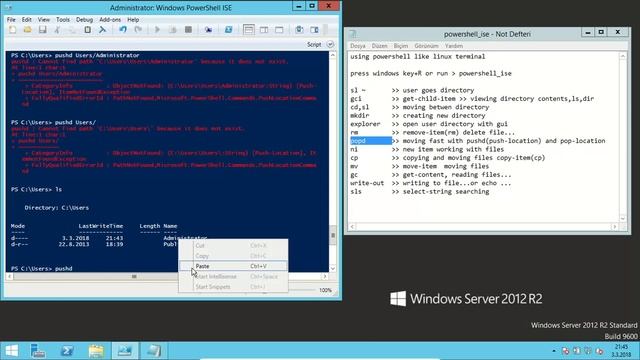This screenshot has height=360, width=640.
Task: Undo last action in PowerShell ISE toolbar
Action: pyautogui.click(x=122, y=30)
